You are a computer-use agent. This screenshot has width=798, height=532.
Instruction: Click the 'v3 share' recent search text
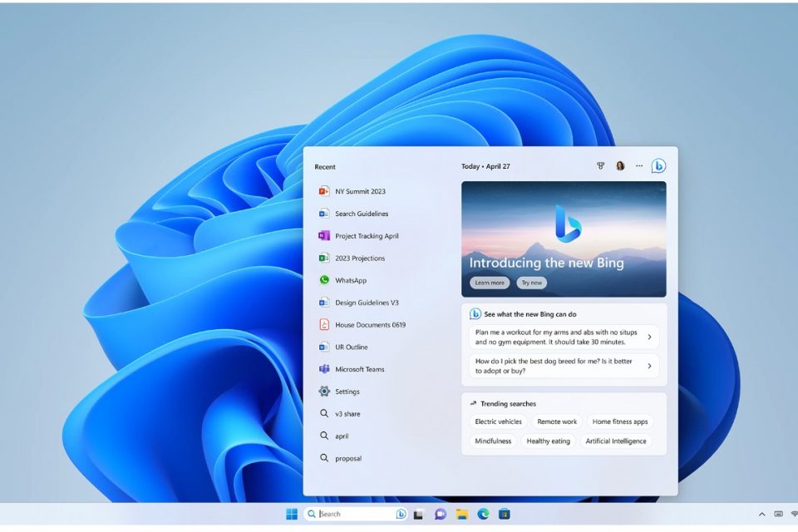347,414
